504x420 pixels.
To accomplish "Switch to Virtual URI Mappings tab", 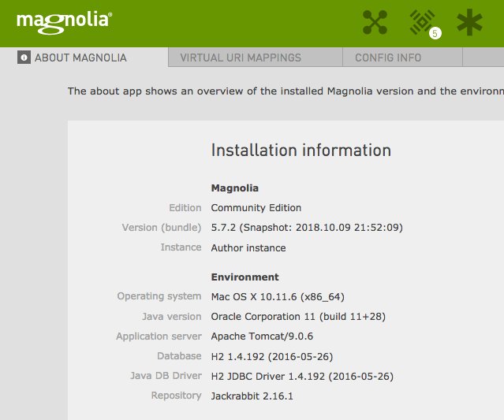I will click(256, 58).
